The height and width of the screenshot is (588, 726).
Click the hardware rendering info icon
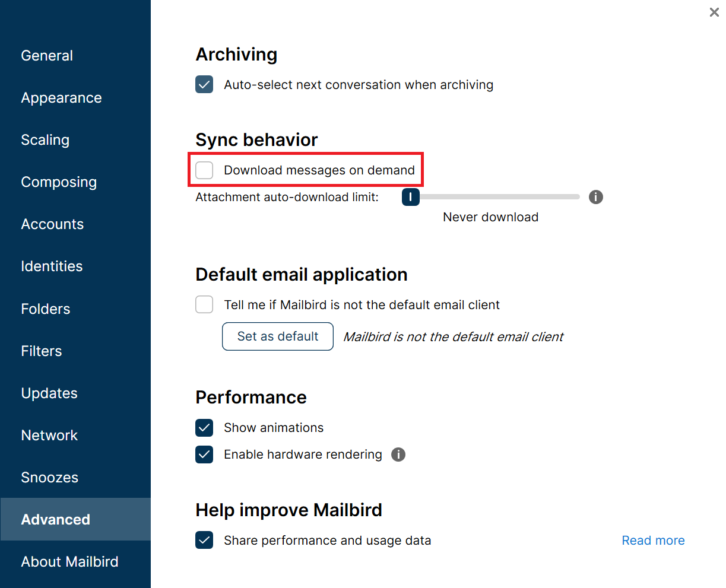pyautogui.click(x=398, y=454)
